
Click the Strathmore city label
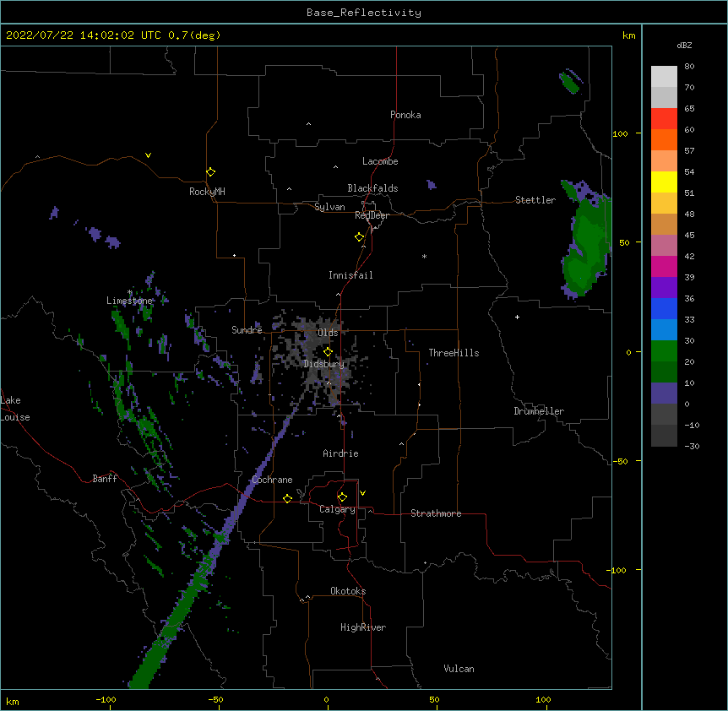[x=436, y=513]
